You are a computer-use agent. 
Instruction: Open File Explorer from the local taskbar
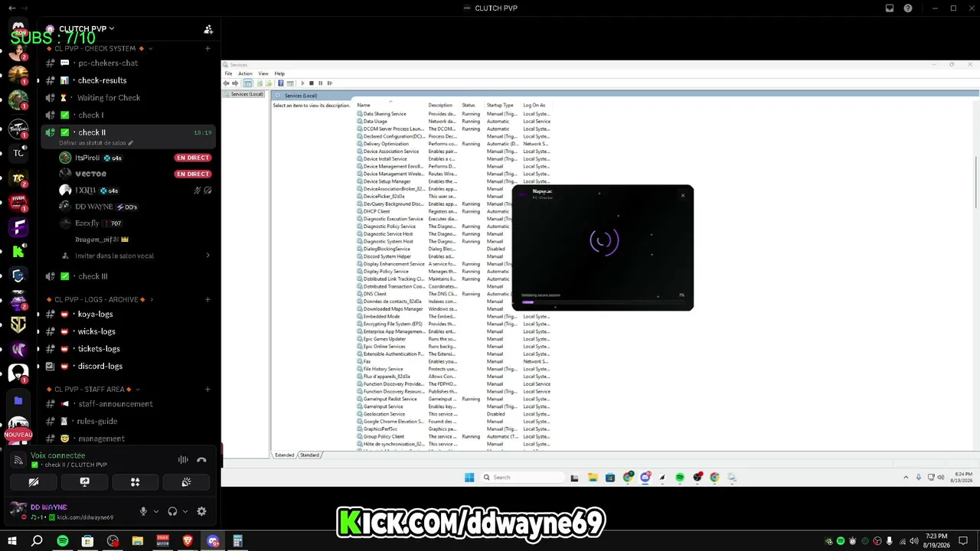pos(138,541)
